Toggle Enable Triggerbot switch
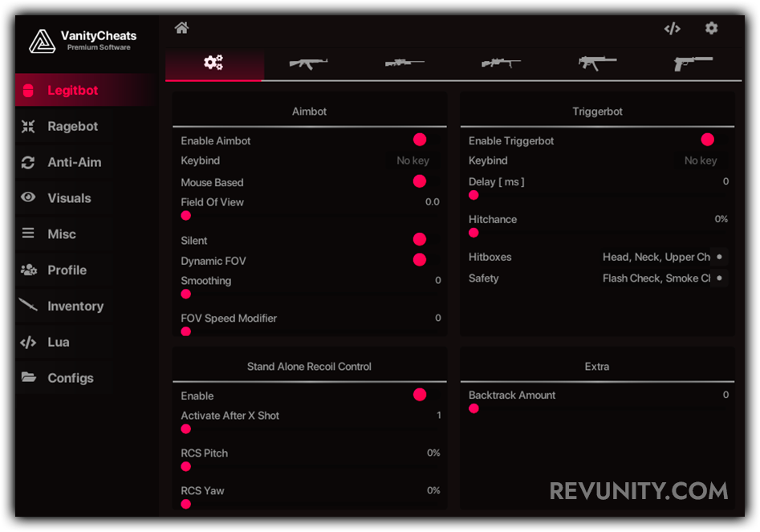This screenshot has width=760, height=532. point(707,140)
